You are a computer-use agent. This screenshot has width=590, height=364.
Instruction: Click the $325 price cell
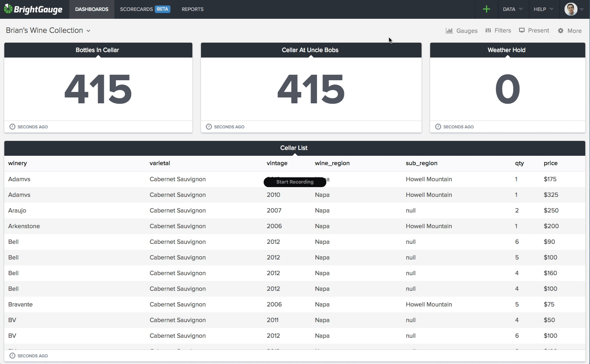[x=551, y=195]
